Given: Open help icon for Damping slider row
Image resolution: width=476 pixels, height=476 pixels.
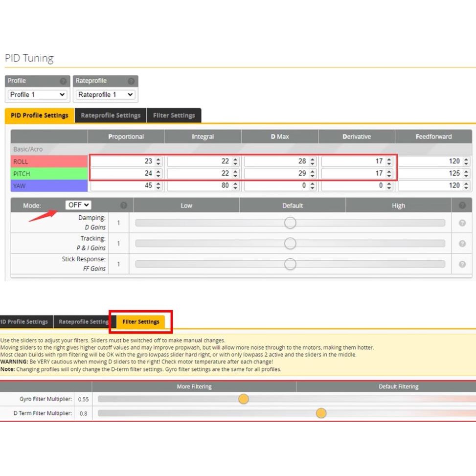Looking at the screenshot, I should tap(462, 223).
